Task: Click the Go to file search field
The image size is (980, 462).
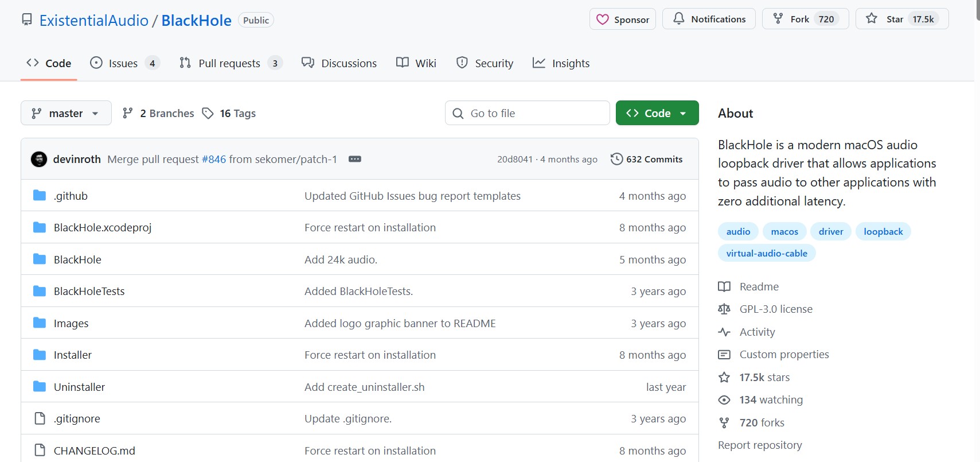Action: point(528,113)
